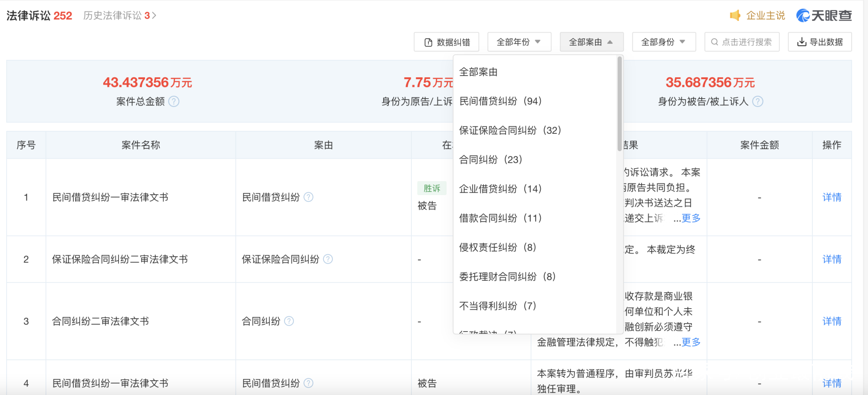Screen dimensions: 868x395
Task: Click the 法律诉讼 252 heading
Action: pyautogui.click(x=39, y=16)
